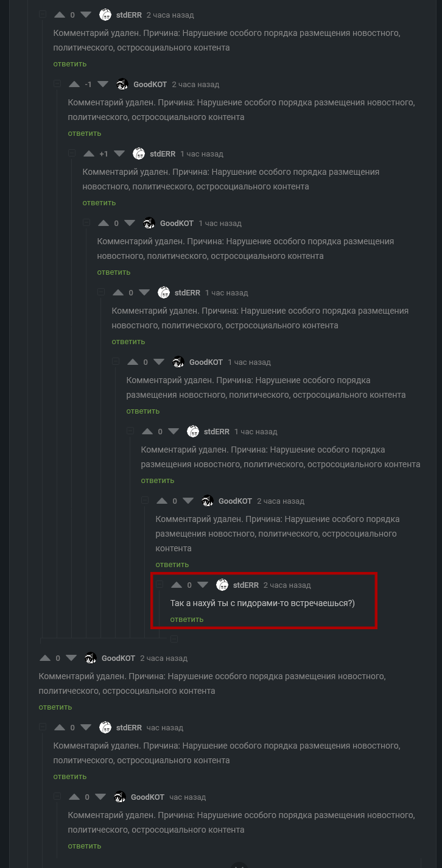
Task: Collapse the -1 rated GoodKOT comment branch
Action: 57,84
